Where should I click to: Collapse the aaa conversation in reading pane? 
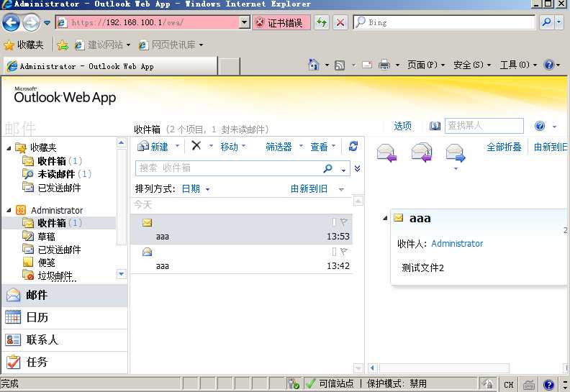(384, 219)
